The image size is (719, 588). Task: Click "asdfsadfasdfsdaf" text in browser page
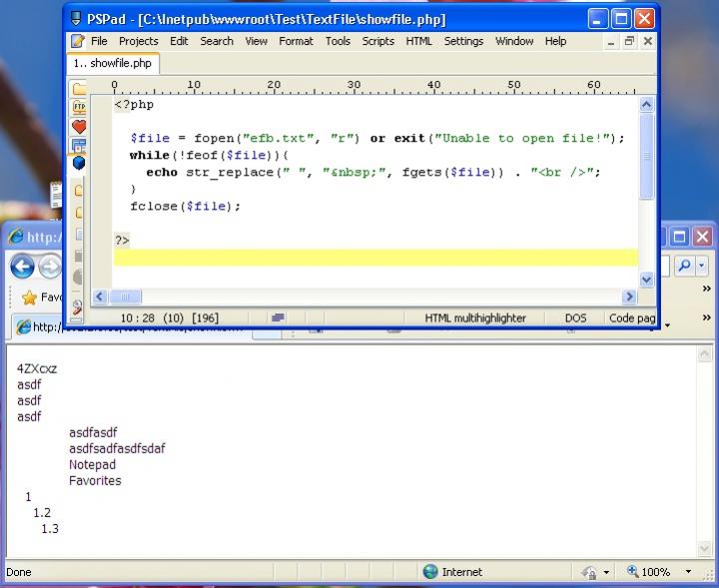point(117,448)
